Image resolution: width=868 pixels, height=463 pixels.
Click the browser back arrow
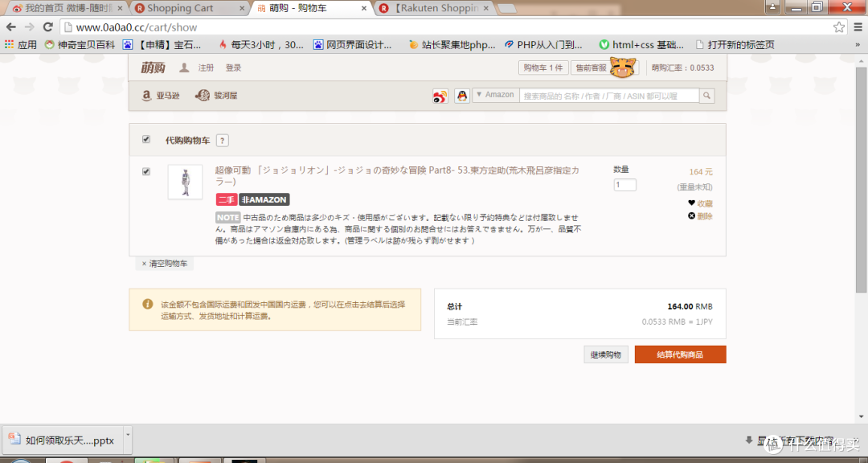coord(11,27)
